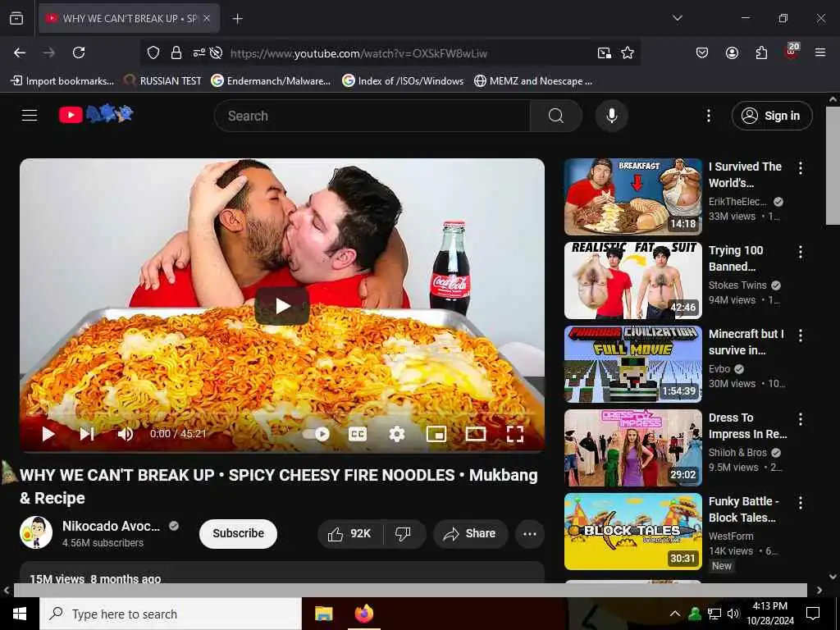Open the player settings gear

point(396,434)
